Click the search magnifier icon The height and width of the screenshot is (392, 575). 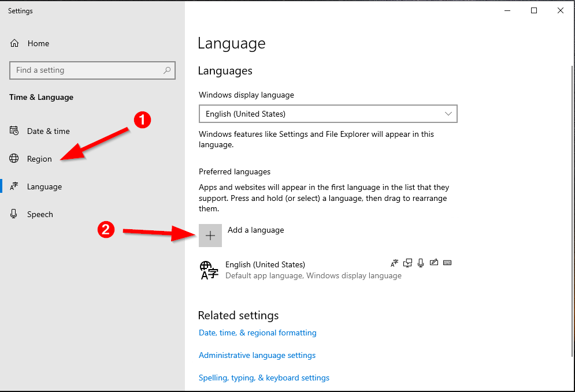pyautogui.click(x=167, y=70)
